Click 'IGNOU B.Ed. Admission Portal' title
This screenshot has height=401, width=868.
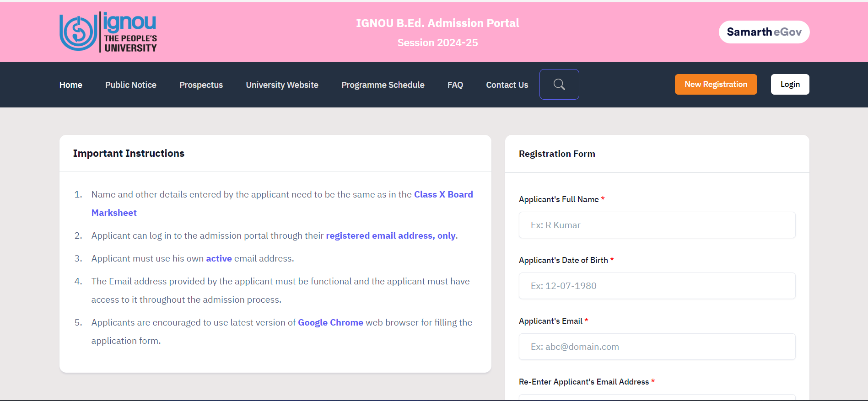437,23
